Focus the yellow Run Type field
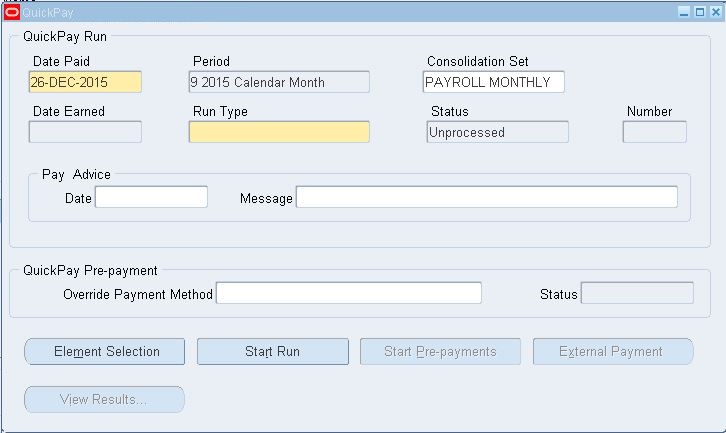726x433 pixels. (x=279, y=132)
